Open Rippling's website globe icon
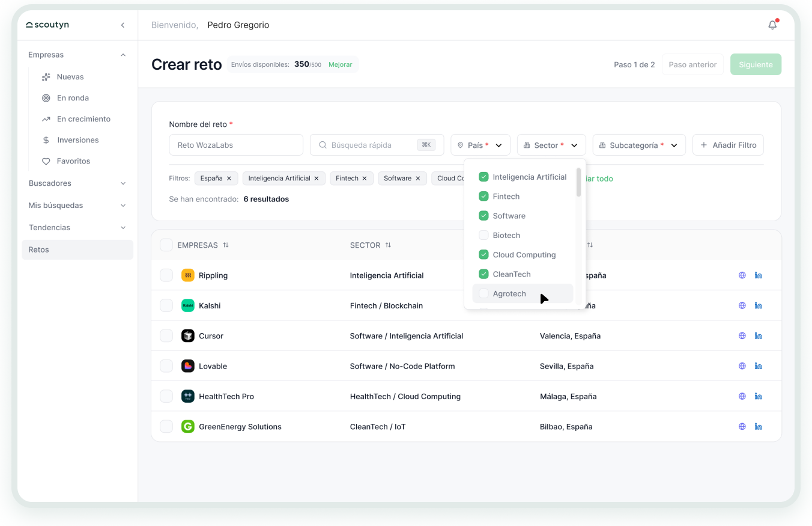812x526 pixels. click(x=742, y=275)
